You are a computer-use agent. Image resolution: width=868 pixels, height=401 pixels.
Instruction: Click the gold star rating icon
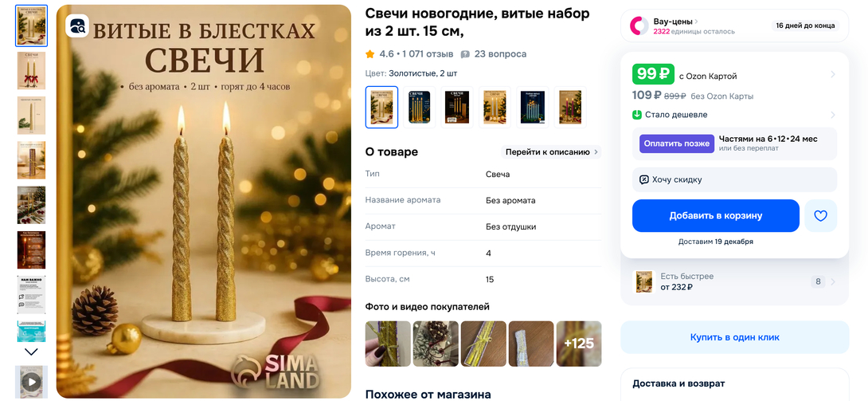[x=369, y=54]
